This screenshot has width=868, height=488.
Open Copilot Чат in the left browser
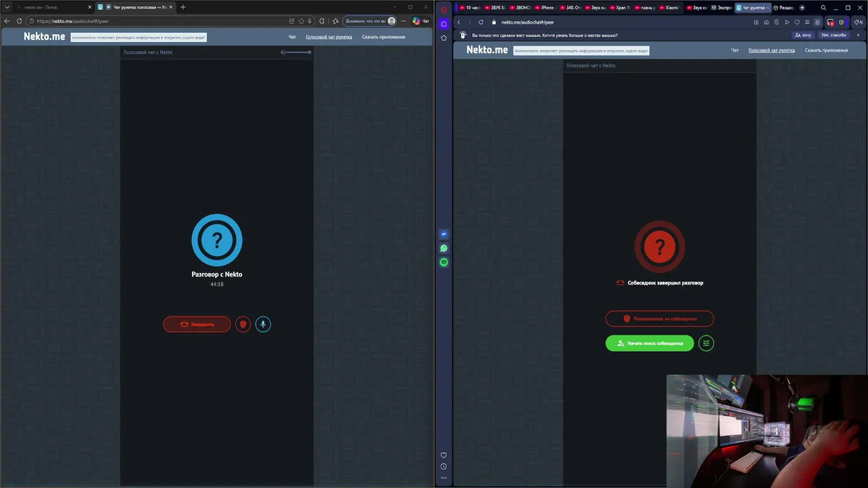click(x=420, y=21)
